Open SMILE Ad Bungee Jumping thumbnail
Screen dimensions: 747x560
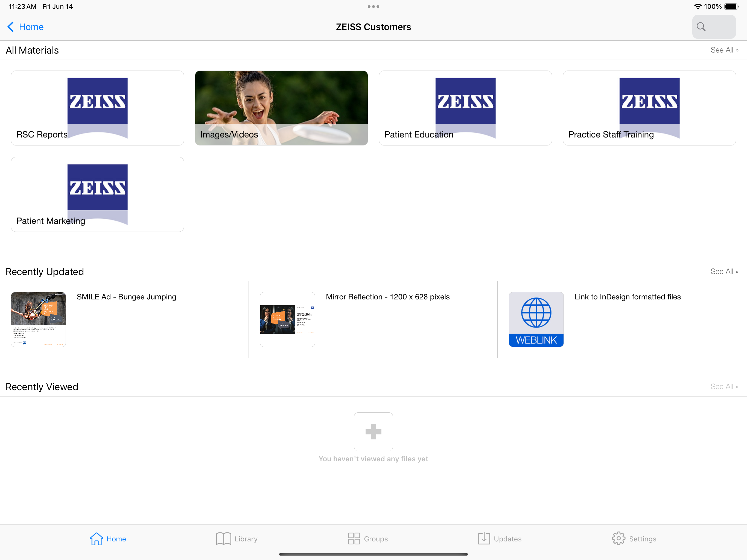[x=39, y=320]
